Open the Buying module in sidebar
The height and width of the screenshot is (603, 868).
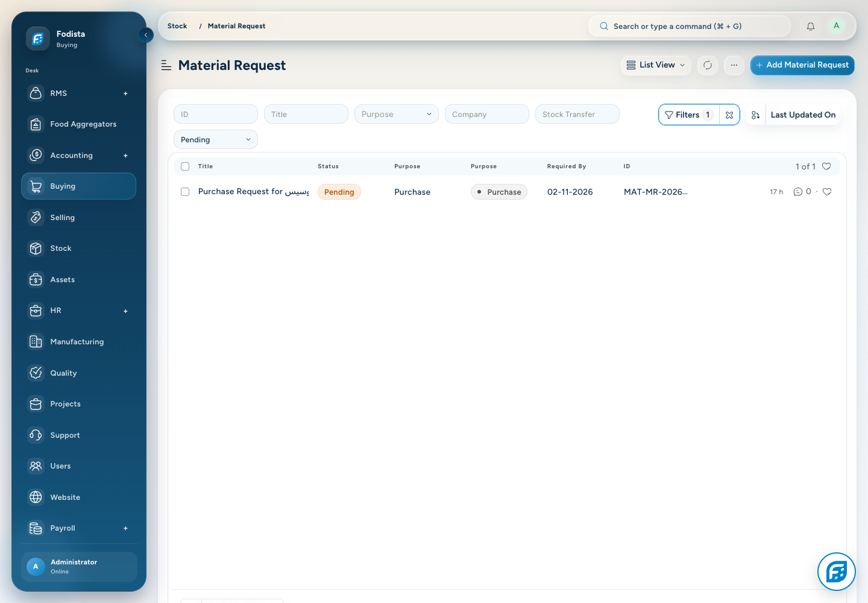point(78,186)
